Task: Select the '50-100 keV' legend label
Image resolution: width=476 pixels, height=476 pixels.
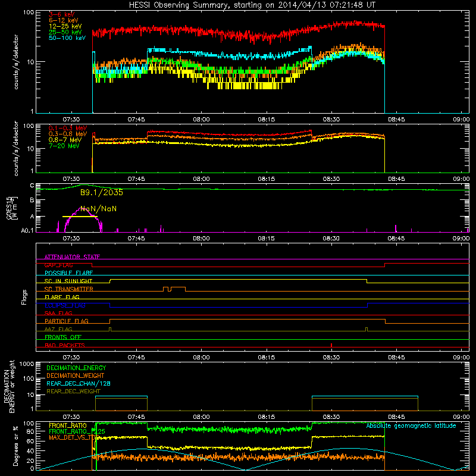Action: [67, 38]
